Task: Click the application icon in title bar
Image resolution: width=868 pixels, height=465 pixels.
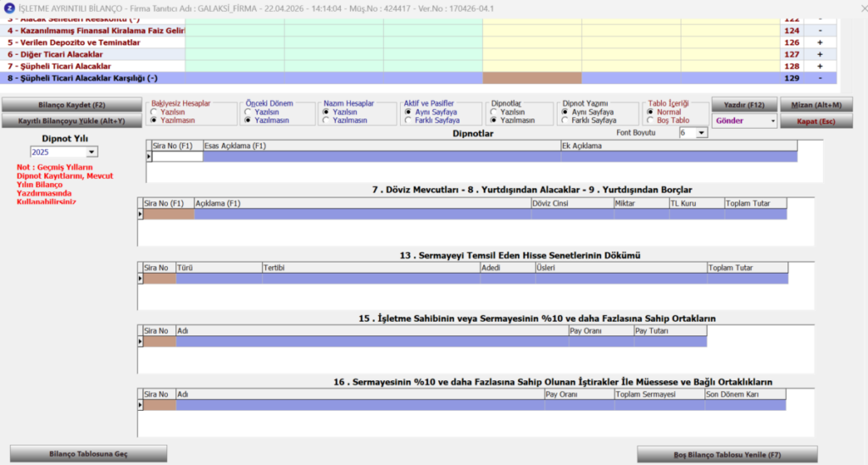Action: tap(8, 8)
